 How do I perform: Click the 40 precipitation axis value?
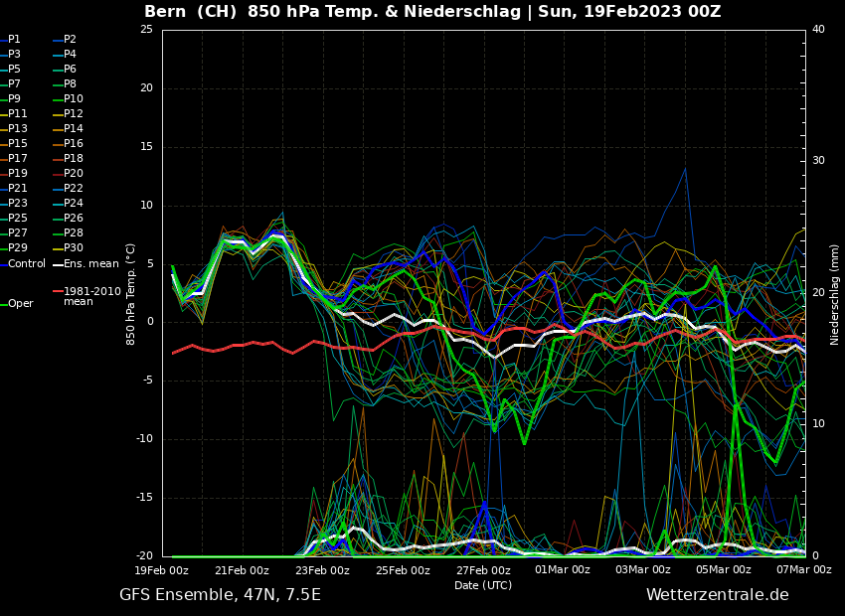click(818, 29)
